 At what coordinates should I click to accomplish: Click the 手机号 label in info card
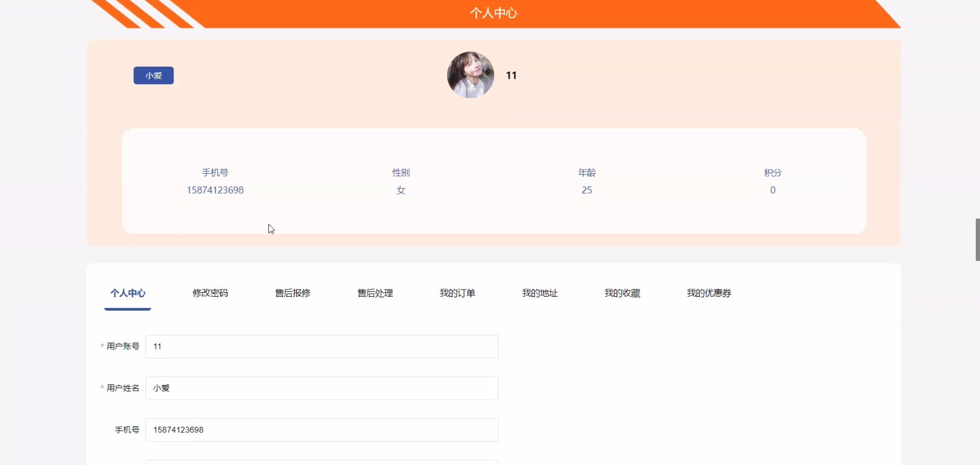click(215, 173)
